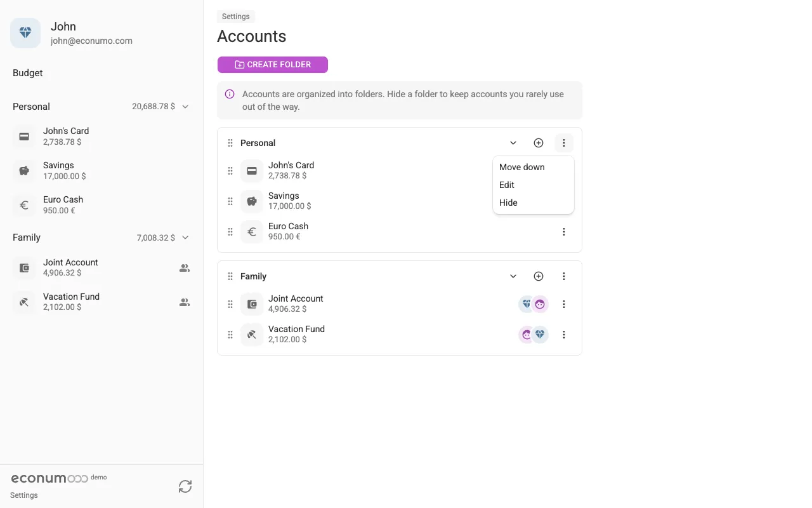
Task: Click the Accounts page heading
Action: click(252, 36)
